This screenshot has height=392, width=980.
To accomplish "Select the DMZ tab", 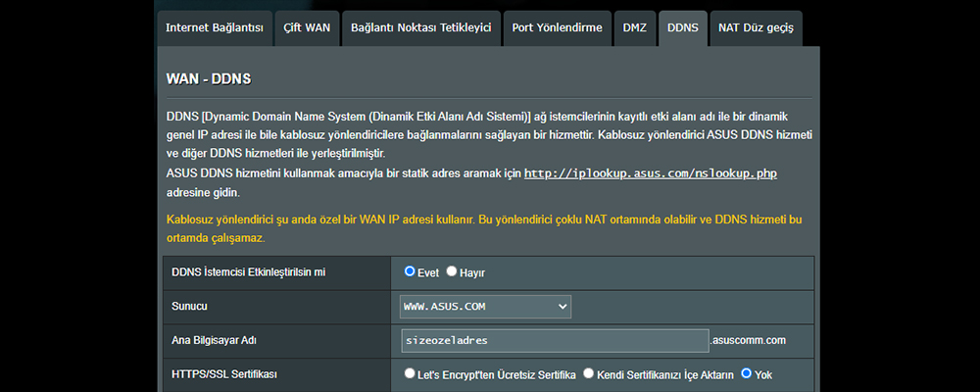I will [635, 28].
